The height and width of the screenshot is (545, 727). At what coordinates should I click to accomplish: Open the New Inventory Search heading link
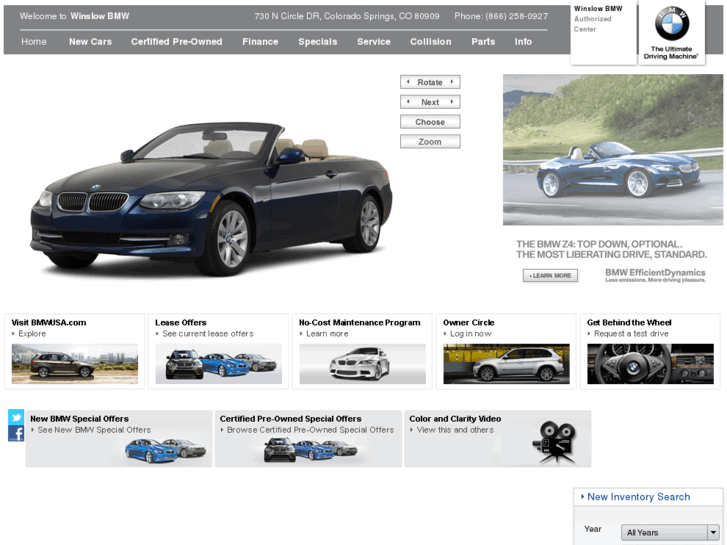point(638,497)
